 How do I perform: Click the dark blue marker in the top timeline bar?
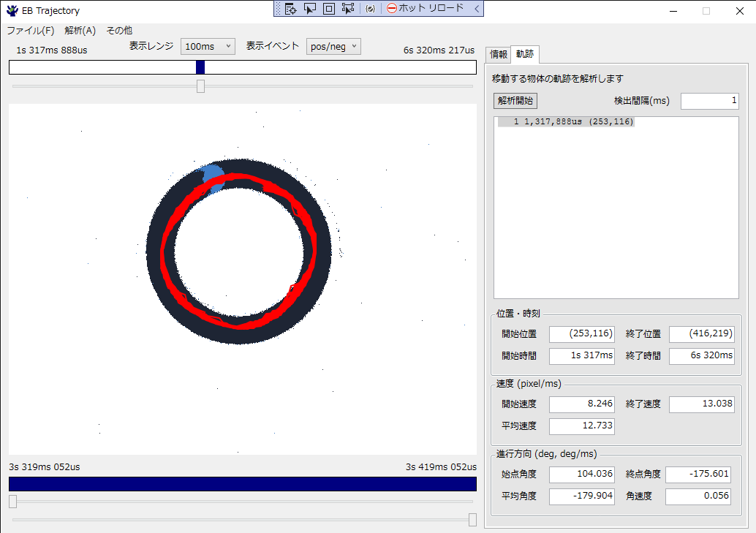point(200,67)
